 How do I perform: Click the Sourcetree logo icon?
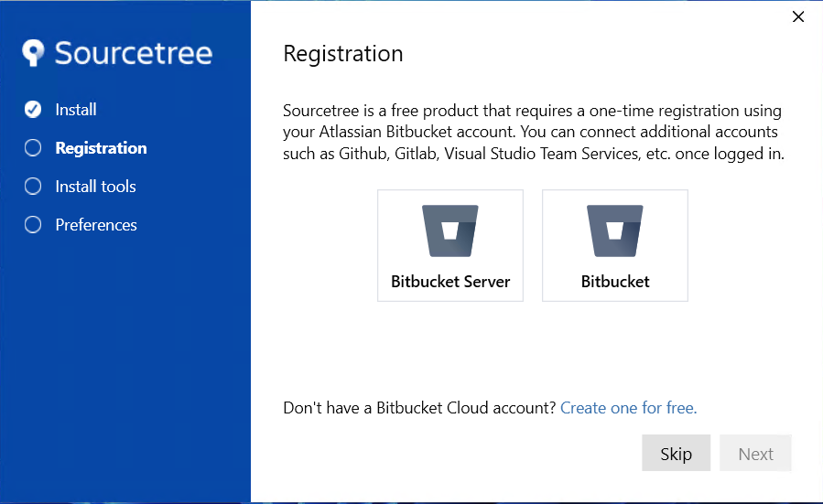click(33, 52)
